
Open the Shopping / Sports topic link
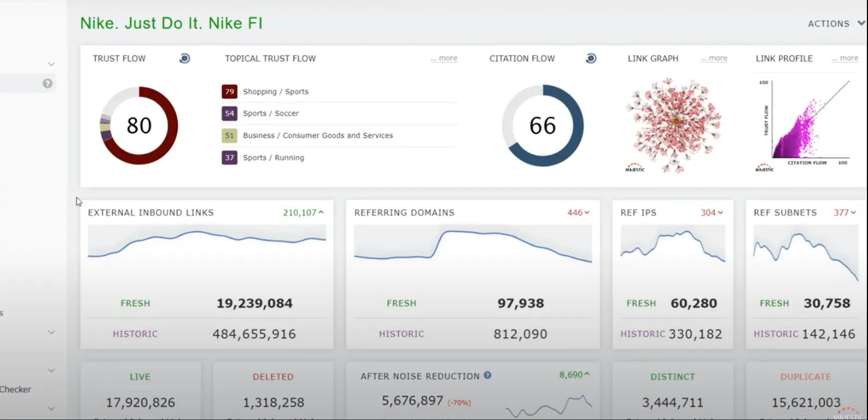(x=276, y=92)
